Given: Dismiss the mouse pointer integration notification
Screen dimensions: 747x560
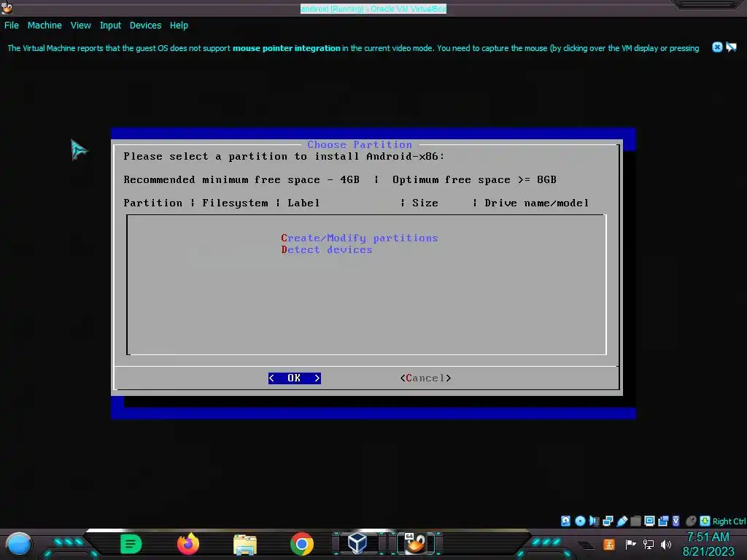Looking at the screenshot, I should (x=717, y=47).
